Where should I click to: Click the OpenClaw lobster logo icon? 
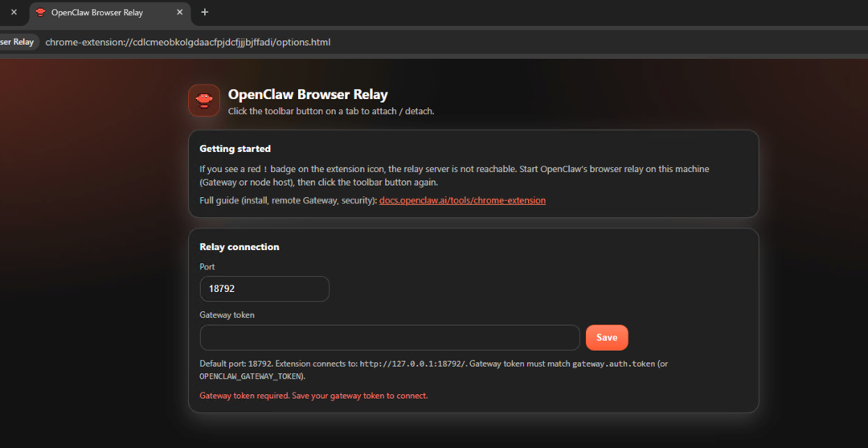pos(204,101)
